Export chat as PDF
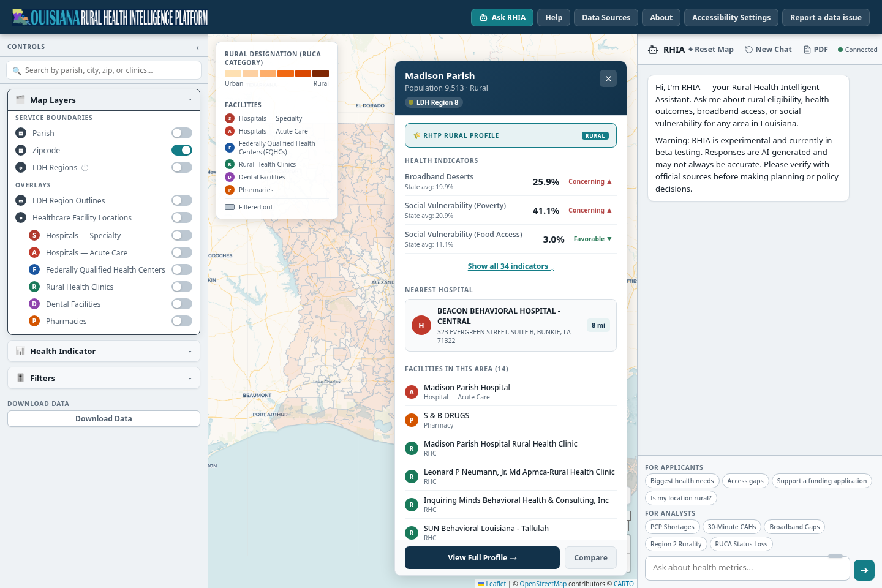882x588 pixels. 816,50
